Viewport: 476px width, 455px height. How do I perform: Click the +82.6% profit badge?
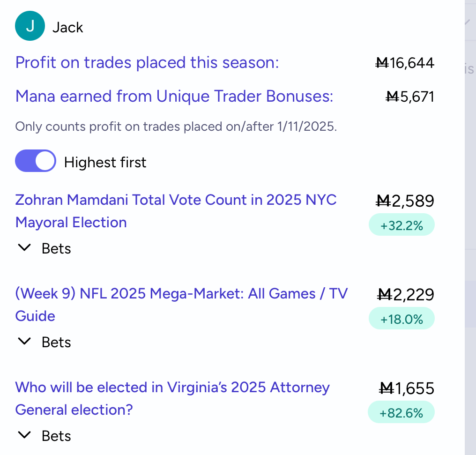402,413
